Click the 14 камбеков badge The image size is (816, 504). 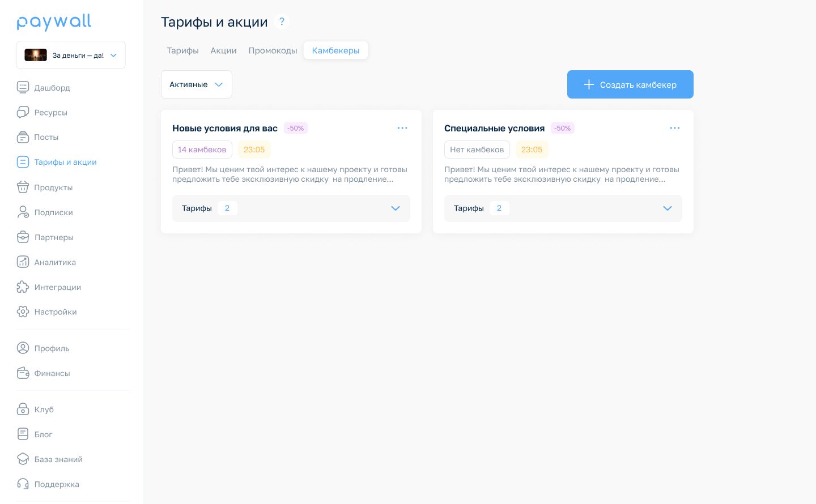coord(202,150)
